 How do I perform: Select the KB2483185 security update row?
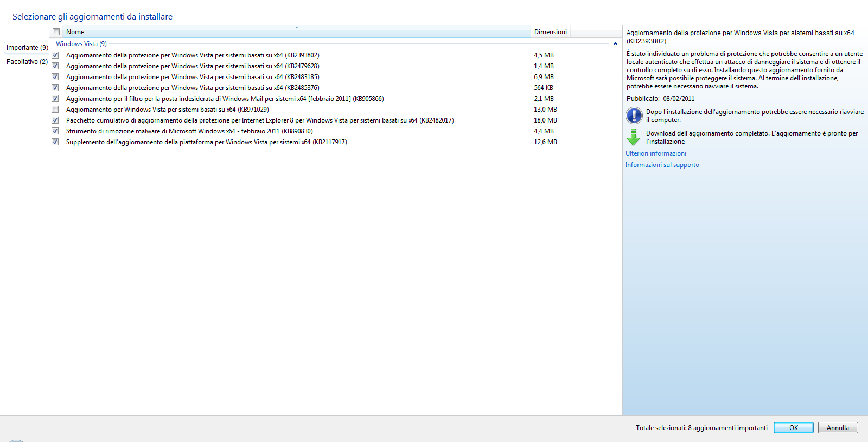tap(336, 77)
